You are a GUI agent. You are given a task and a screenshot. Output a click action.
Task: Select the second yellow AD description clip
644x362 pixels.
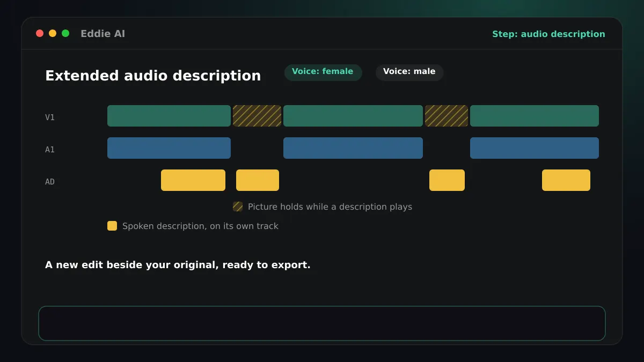click(x=258, y=180)
